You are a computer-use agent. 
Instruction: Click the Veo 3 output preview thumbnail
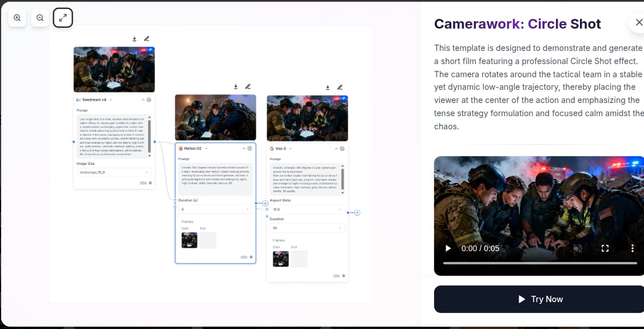pyautogui.click(x=307, y=118)
